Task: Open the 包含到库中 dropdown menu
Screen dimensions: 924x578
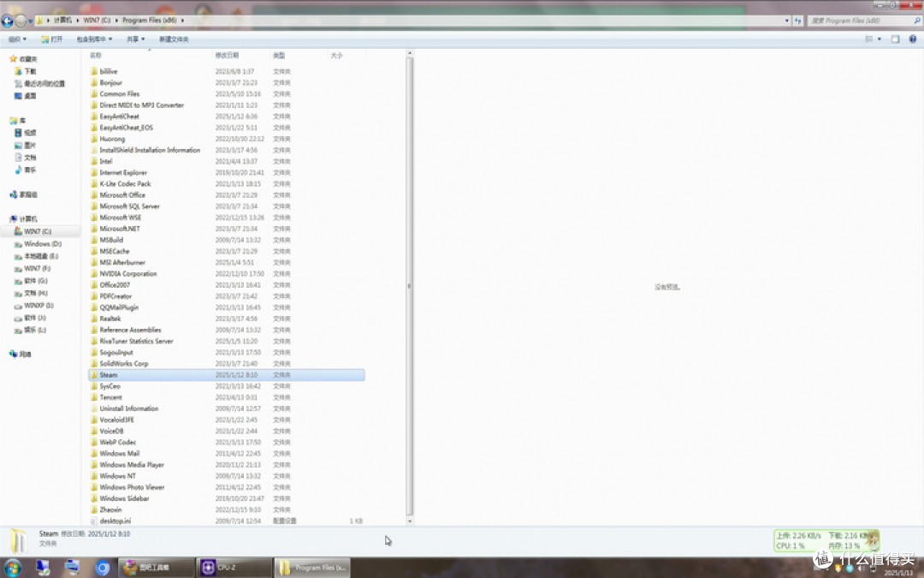Action: [94, 39]
